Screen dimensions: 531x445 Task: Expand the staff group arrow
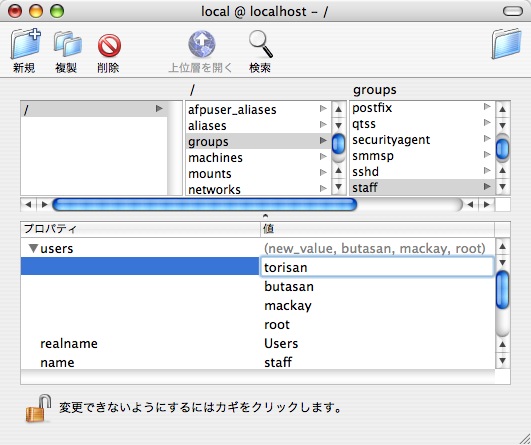(487, 186)
